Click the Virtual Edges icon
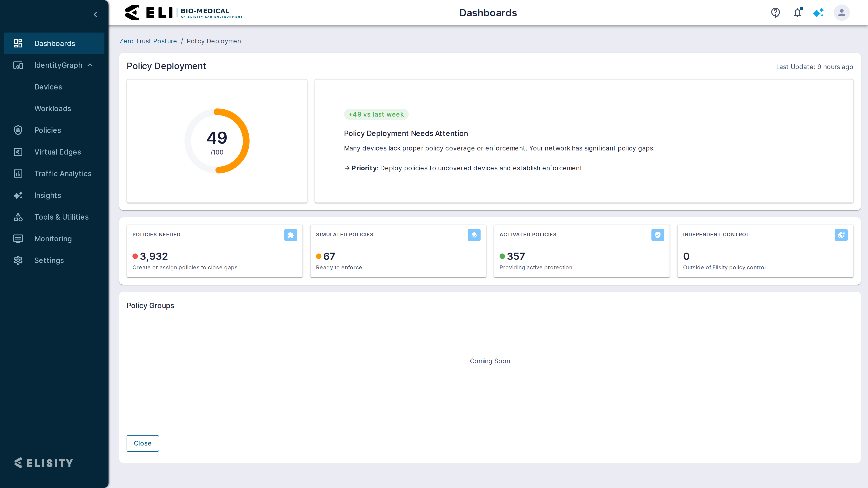This screenshot has height=488, width=868. [x=18, y=152]
